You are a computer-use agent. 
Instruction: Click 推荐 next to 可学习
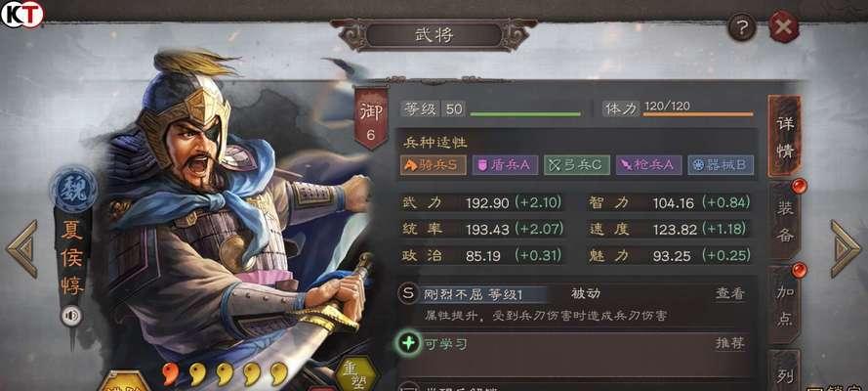pyautogui.click(x=730, y=343)
